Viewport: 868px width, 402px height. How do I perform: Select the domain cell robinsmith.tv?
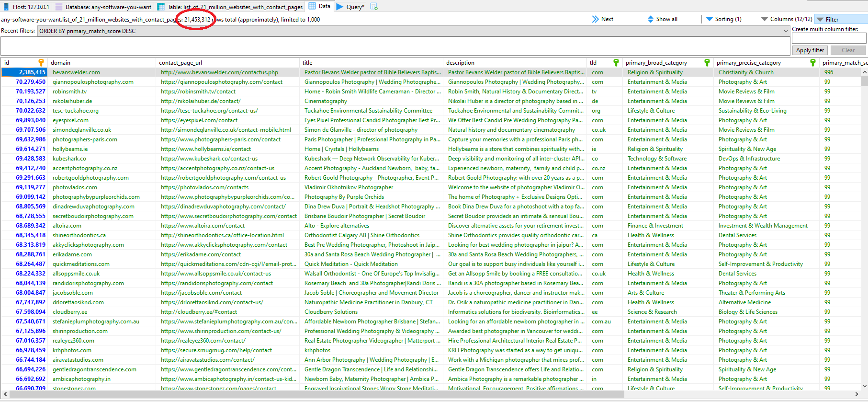coord(101,92)
